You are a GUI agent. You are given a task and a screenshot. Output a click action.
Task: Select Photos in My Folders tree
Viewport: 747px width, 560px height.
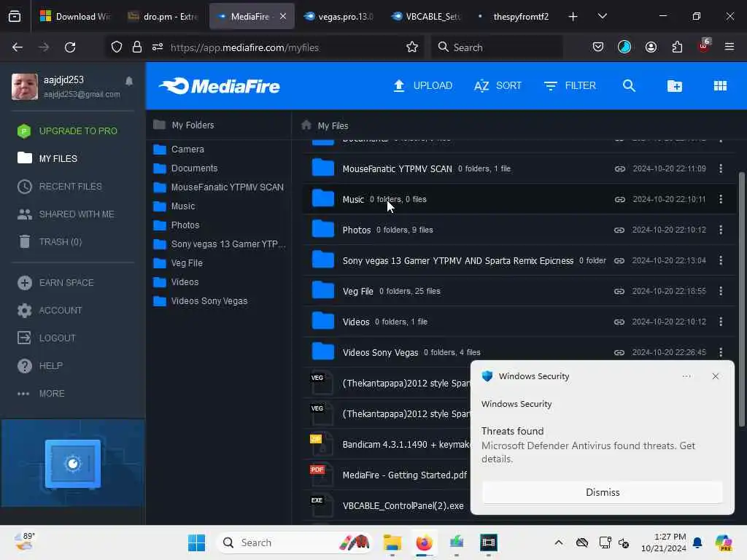[x=185, y=225]
